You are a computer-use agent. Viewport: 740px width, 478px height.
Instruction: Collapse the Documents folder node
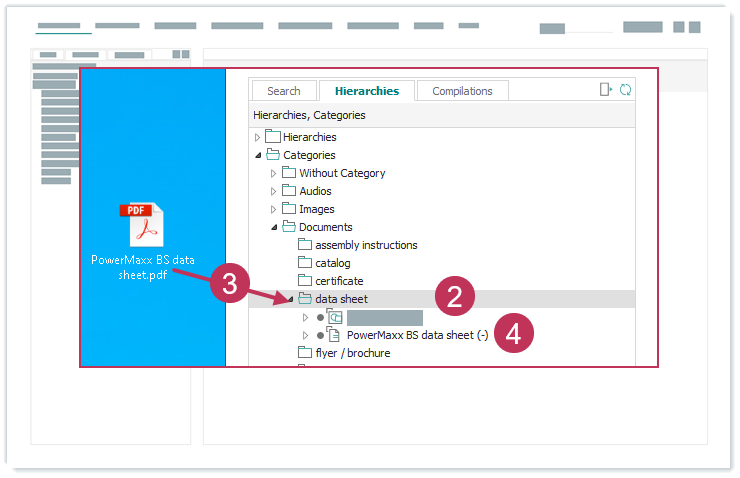coord(274,227)
